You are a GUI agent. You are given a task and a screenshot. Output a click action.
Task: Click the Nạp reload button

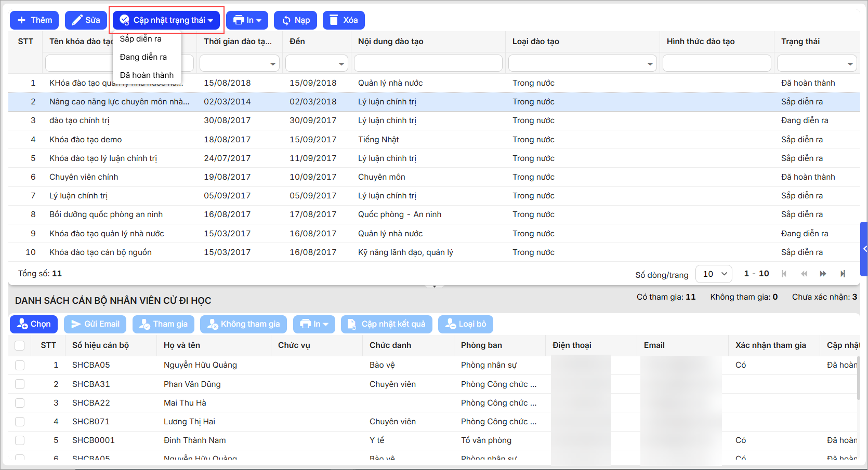[295, 20]
